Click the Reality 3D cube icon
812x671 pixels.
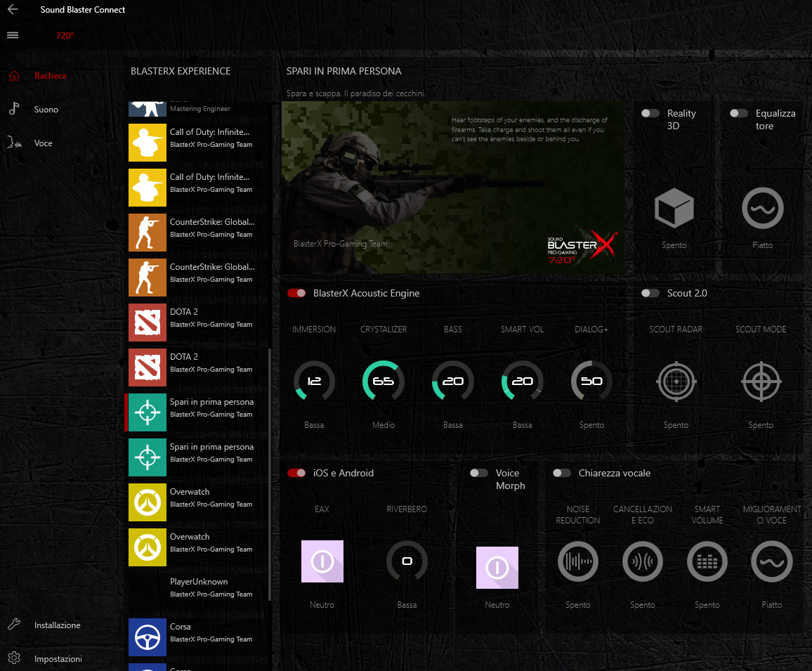pos(674,208)
